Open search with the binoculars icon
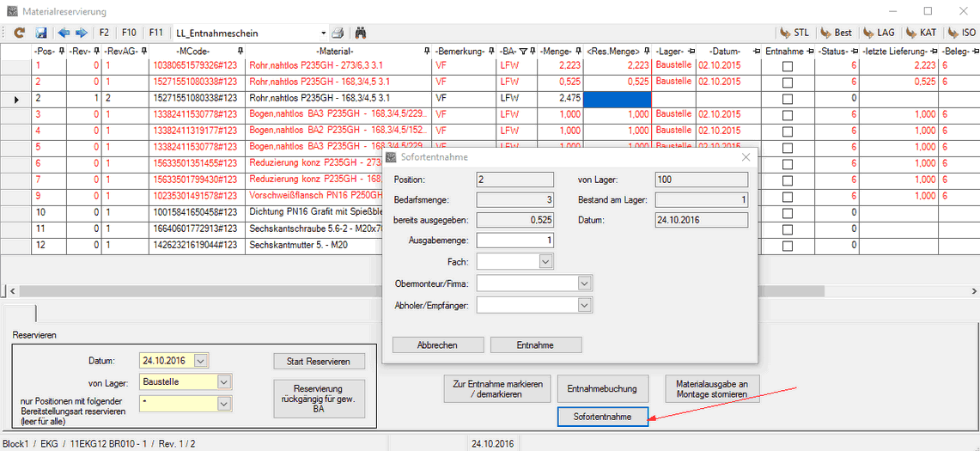980x451 pixels. 362,33
